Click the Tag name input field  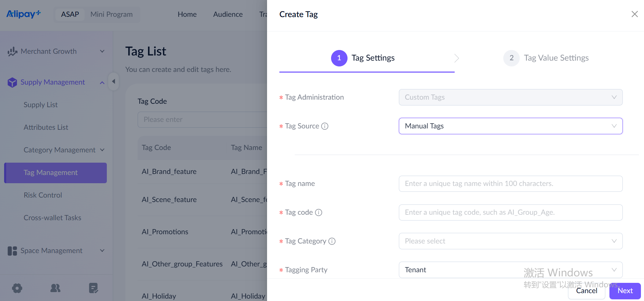tap(510, 184)
